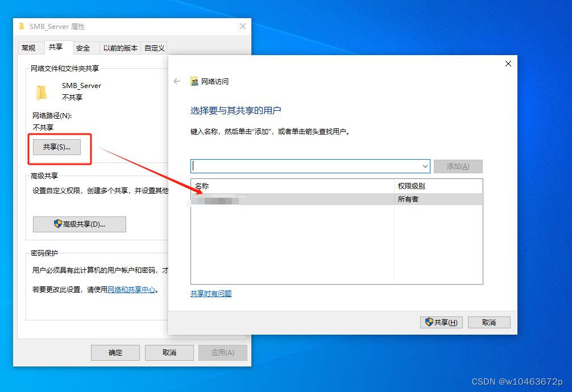The height and width of the screenshot is (392, 572).
Task: Open the 共享时有问题 help link
Action: click(211, 294)
